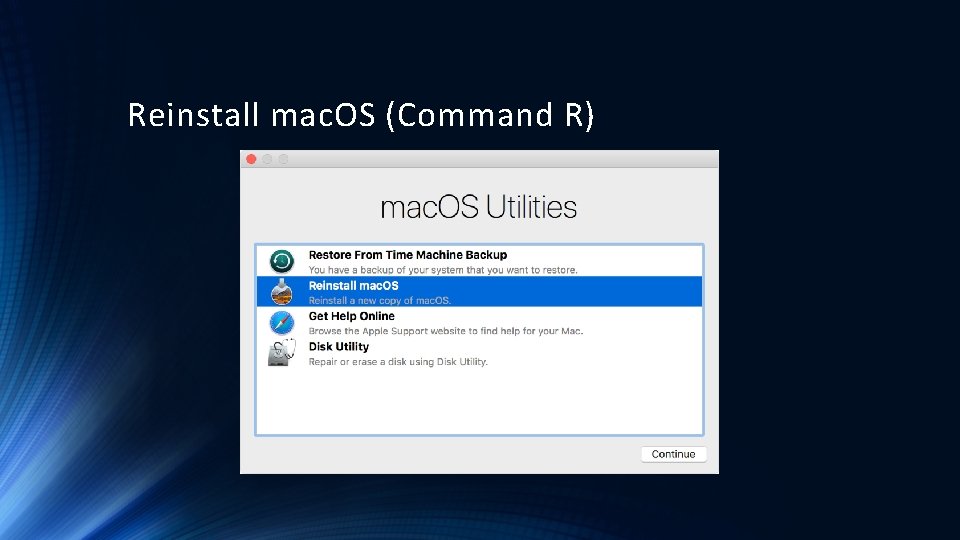Image resolution: width=960 pixels, height=540 pixels.
Task: Click the macOS Utilities window heading
Action: coord(479,207)
